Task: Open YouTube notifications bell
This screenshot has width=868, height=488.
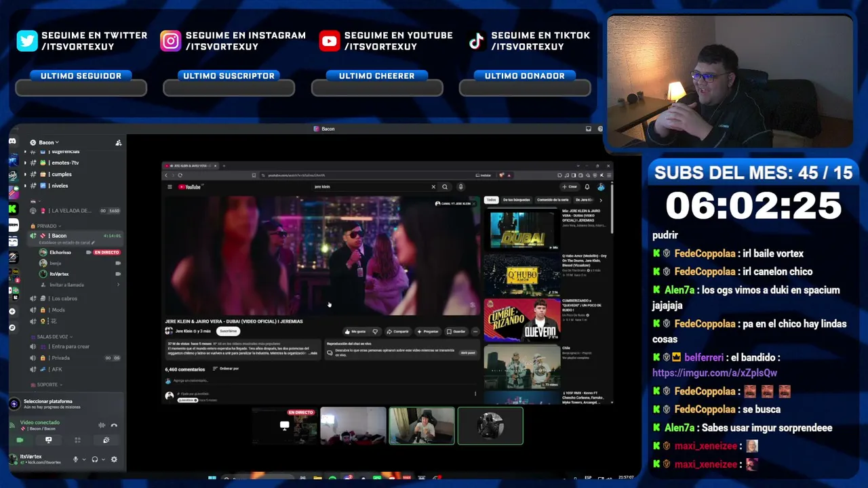Action: click(587, 187)
